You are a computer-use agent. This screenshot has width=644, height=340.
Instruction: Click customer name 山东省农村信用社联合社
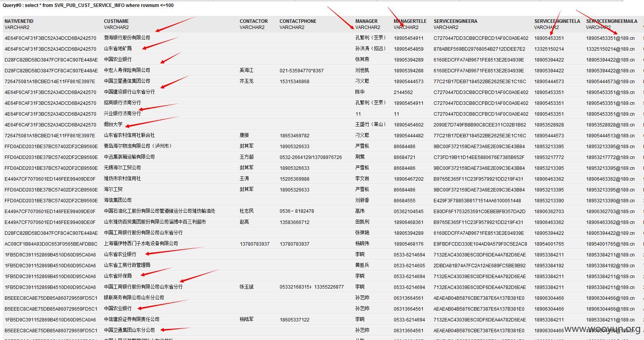(129, 135)
